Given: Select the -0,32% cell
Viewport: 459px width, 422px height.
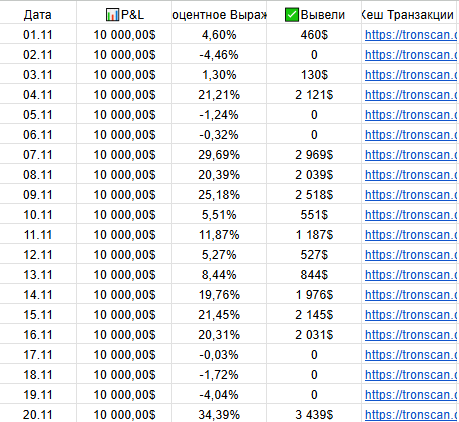Looking at the screenshot, I should pyautogui.click(x=219, y=134).
